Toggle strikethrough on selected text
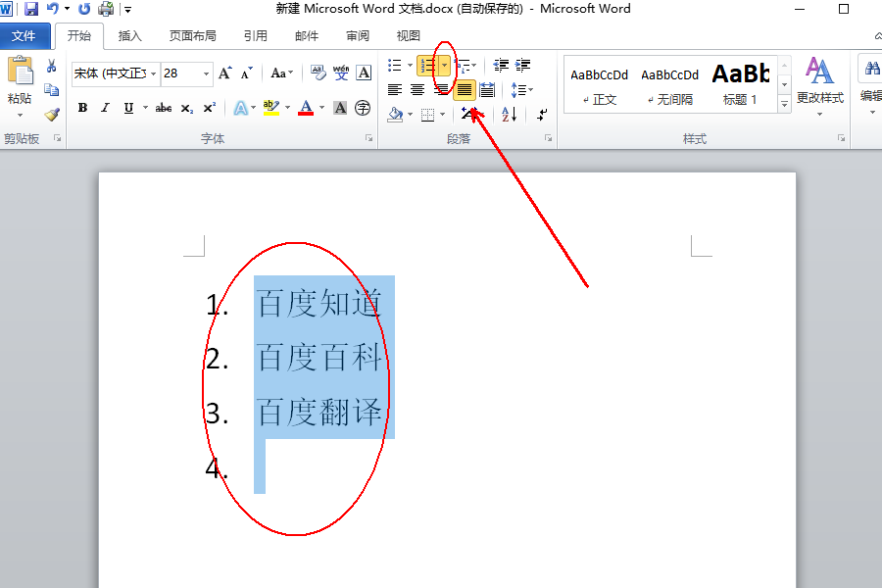 [x=164, y=108]
